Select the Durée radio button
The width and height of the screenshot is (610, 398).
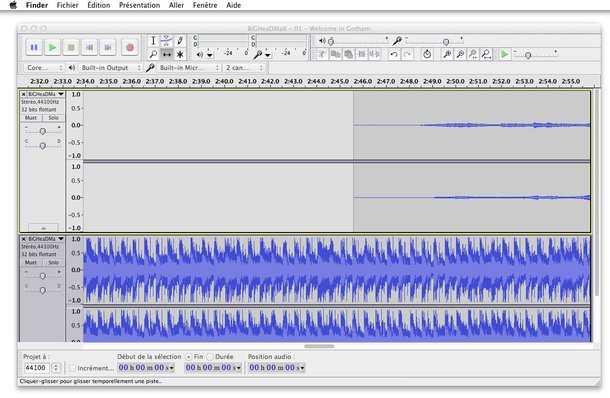(210, 357)
